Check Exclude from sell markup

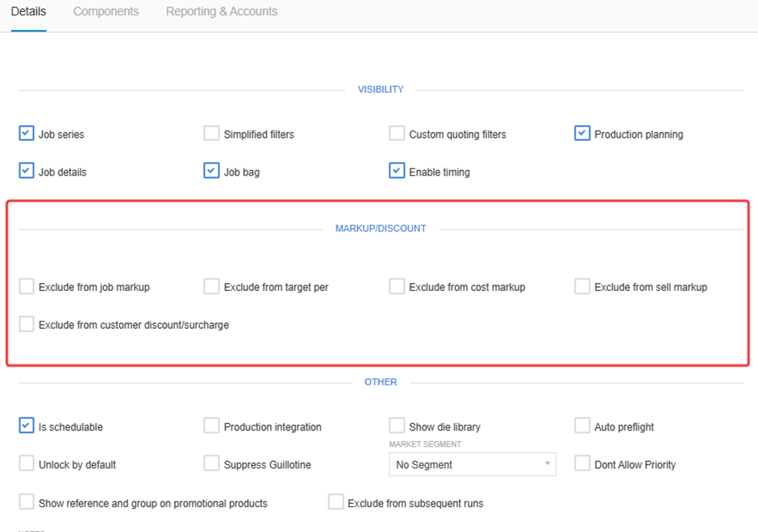(582, 286)
